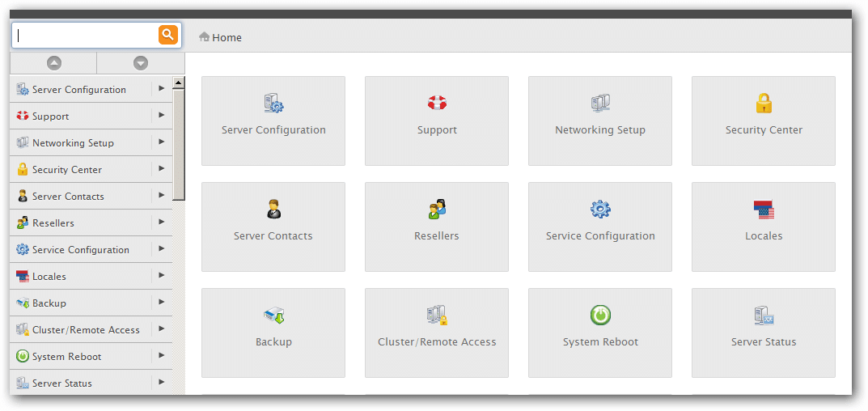Open the Locales flag tile
The image size is (868, 411).
pos(764,227)
